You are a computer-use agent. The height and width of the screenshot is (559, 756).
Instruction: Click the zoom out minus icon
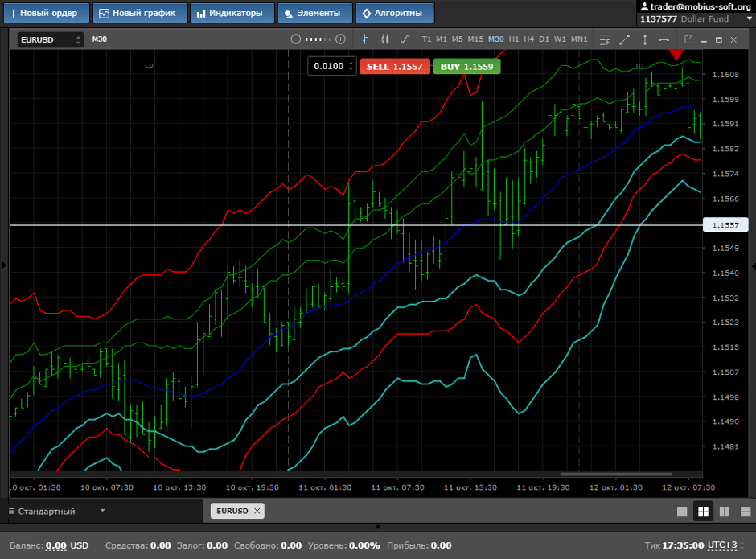tap(295, 39)
